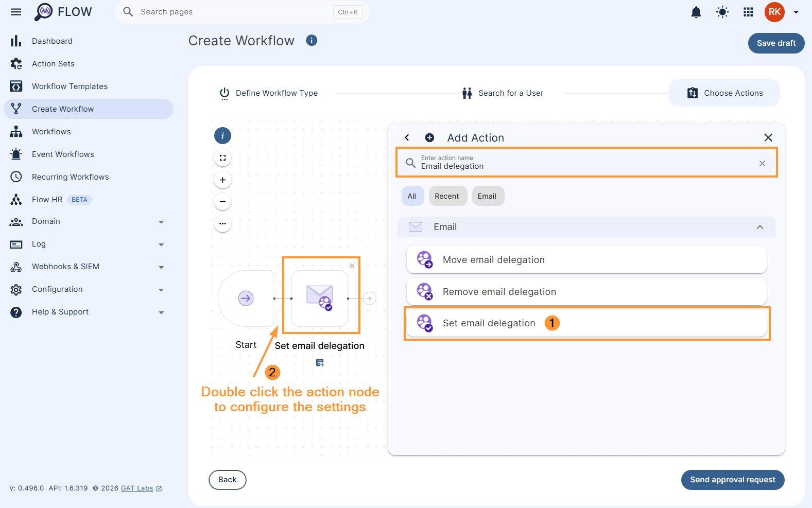Image resolution: width=812 pixels, height=508 pixels.
Task: Click the info icon beside Create Workflow
Action: (312, 40)
